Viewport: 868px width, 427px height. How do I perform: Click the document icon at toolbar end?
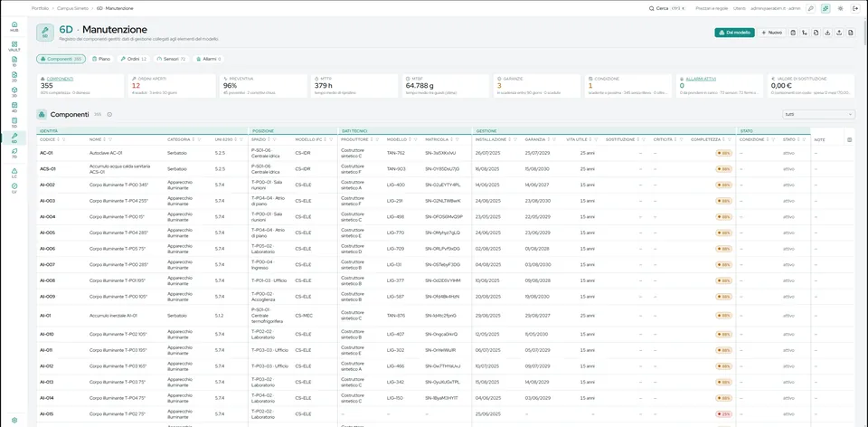tap(851, 33)
